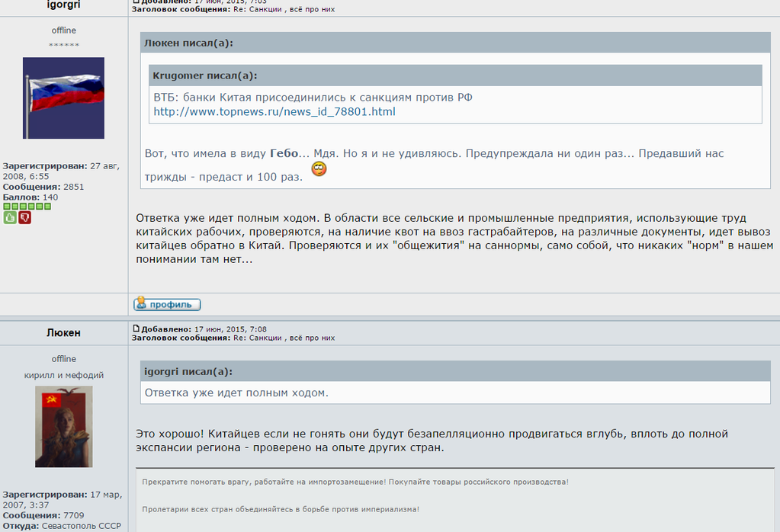This screenshot has height=532, width=780.
Task: Open Люкен's avatar image
Action: tap(64, 427)
